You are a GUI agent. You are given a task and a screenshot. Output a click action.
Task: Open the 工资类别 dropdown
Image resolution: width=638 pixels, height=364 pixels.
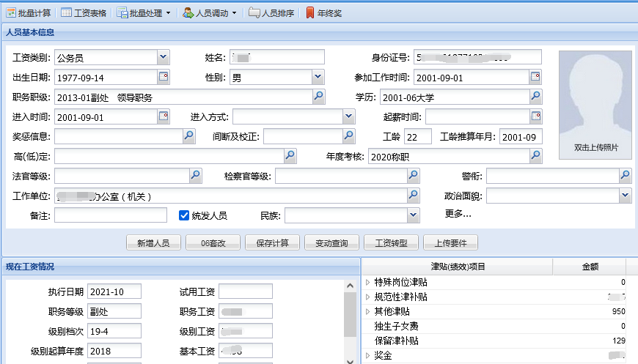(163, 57)
